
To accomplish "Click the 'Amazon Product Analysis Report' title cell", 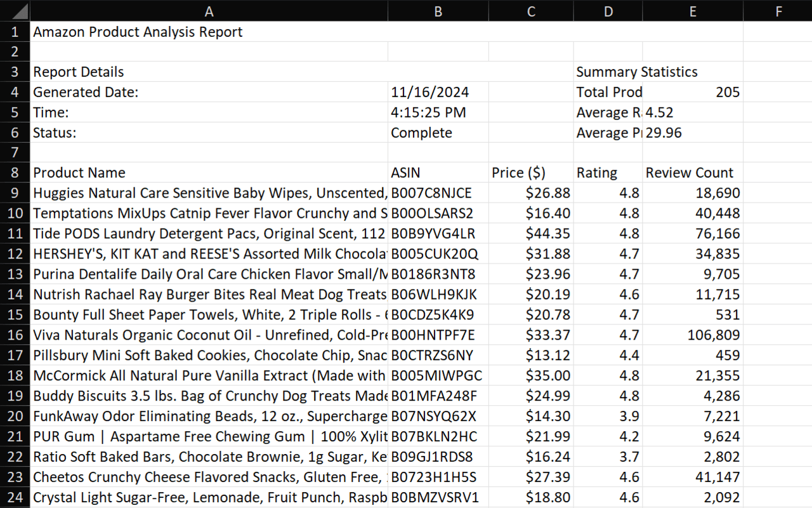I will (x=138, y=32).
